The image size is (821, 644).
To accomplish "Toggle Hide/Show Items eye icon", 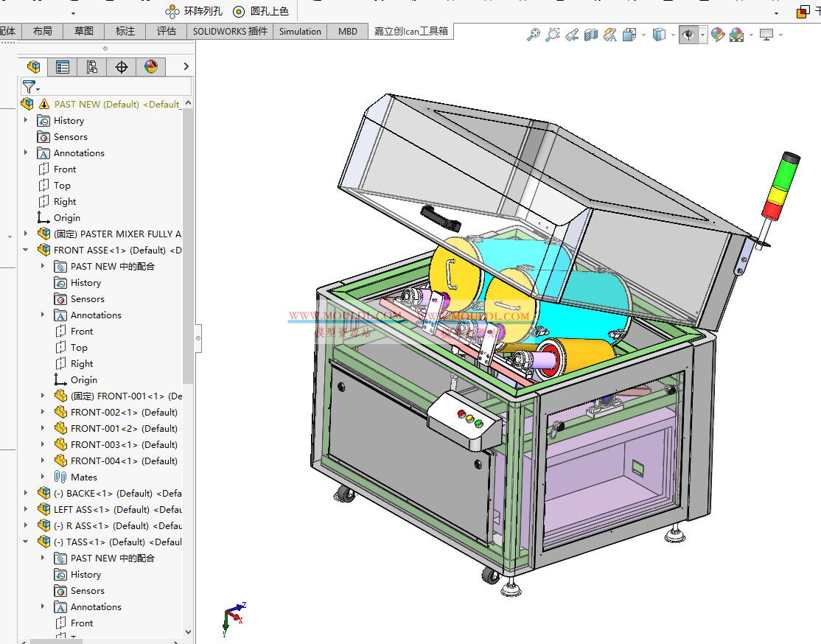I will pyautogui.click(x=688, y=34).
